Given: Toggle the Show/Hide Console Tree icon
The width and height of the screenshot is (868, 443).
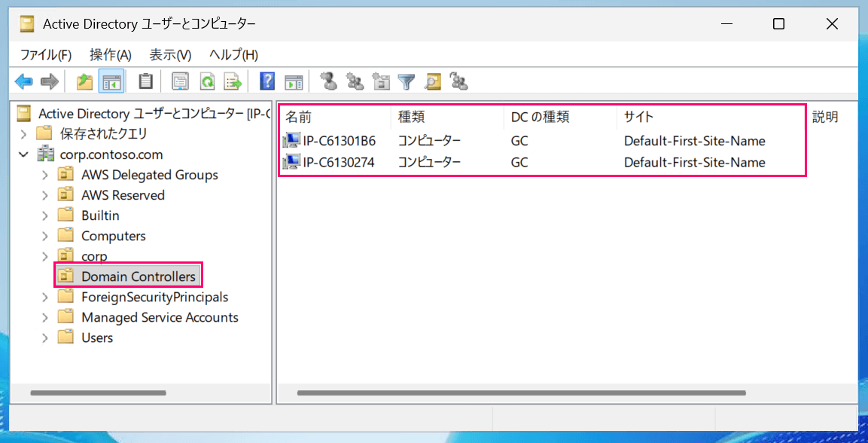Looking at the screenshot, I should click(x=111, y=83).
